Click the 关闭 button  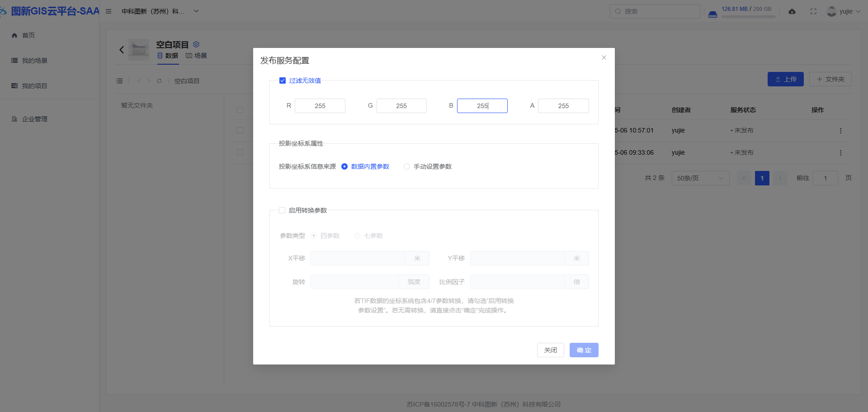[550, 350]
